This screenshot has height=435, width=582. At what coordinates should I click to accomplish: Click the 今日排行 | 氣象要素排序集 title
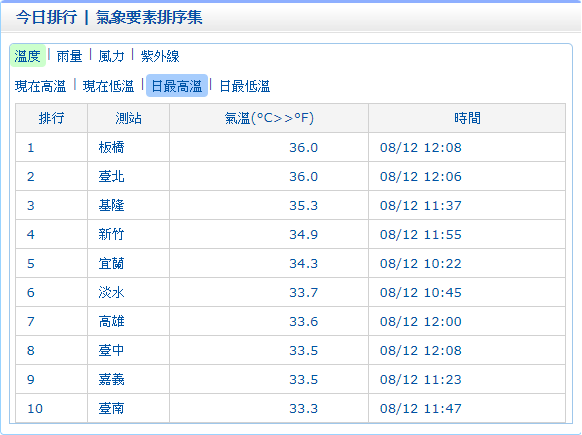[109, 17]
